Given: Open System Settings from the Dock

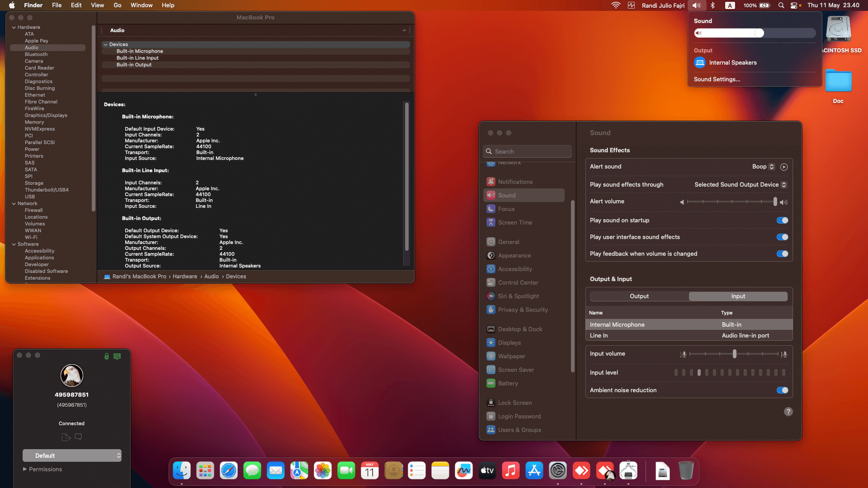Looking at the screenshot, I should 558,471.
